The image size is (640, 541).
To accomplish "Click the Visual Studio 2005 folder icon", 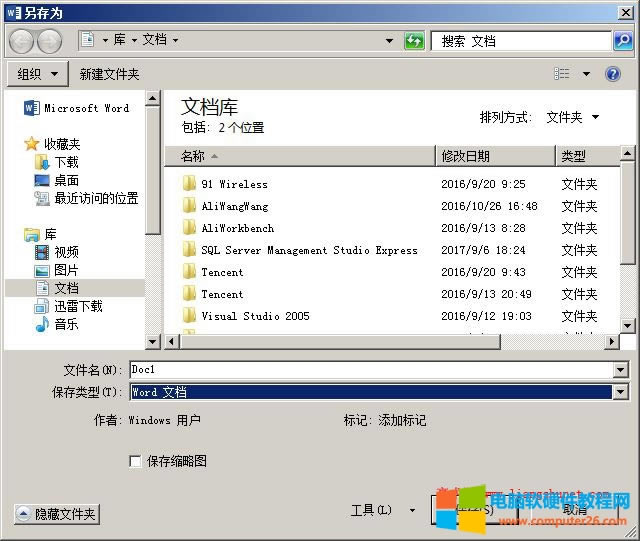I will (189, 316).
